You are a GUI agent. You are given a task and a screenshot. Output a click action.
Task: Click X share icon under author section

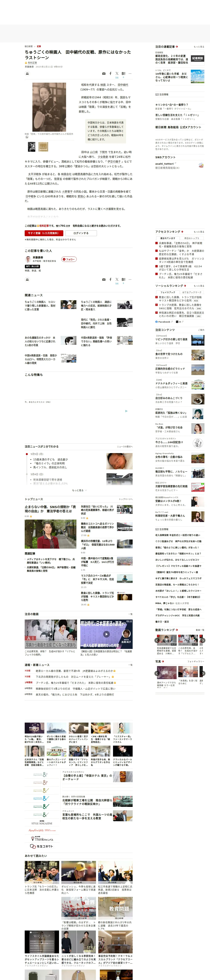pos(117,279)
